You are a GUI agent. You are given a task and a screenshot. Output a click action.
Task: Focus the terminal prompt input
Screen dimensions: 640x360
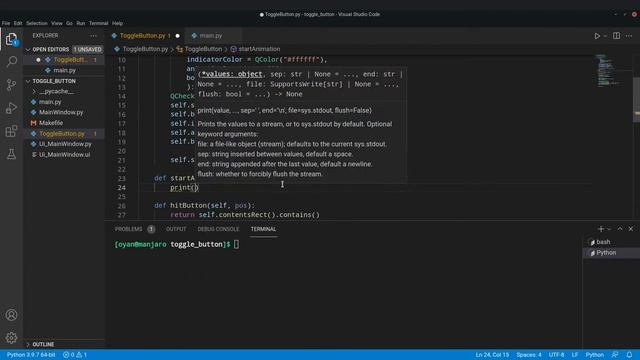click(x=236, y=244)
